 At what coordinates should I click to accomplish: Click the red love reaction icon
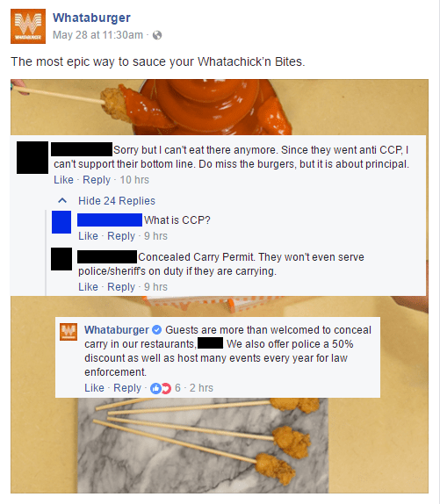[x=166, y=388]
